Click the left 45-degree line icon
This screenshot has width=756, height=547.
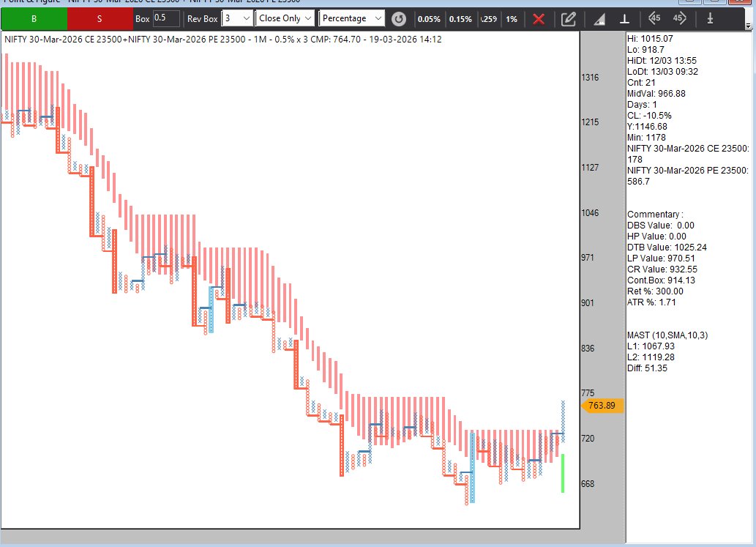[654, 18]
